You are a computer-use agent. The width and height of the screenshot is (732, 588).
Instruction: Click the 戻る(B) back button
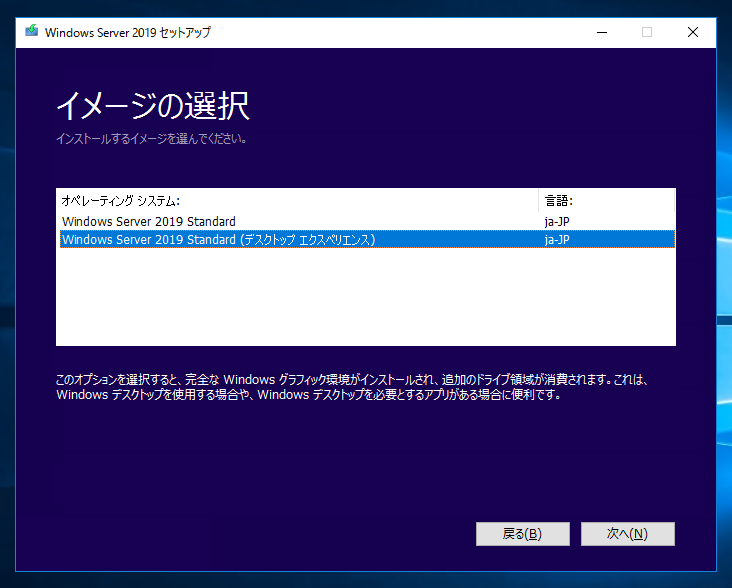point(522,533)
